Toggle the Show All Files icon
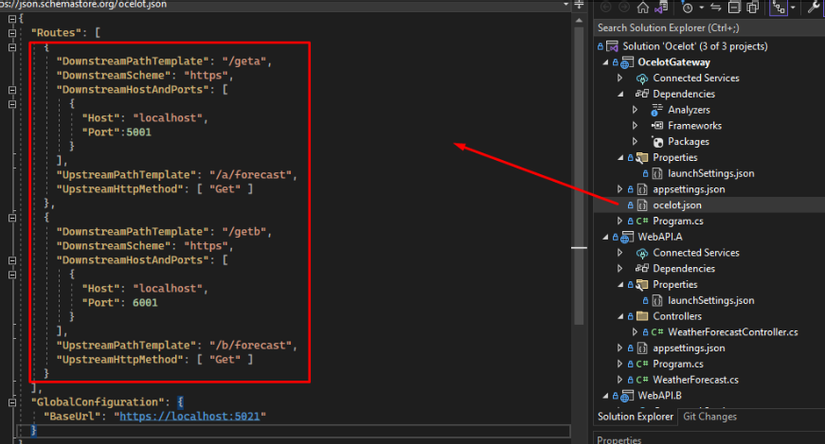The width and height of the screenshot is (825, 444). click(753, 7)
